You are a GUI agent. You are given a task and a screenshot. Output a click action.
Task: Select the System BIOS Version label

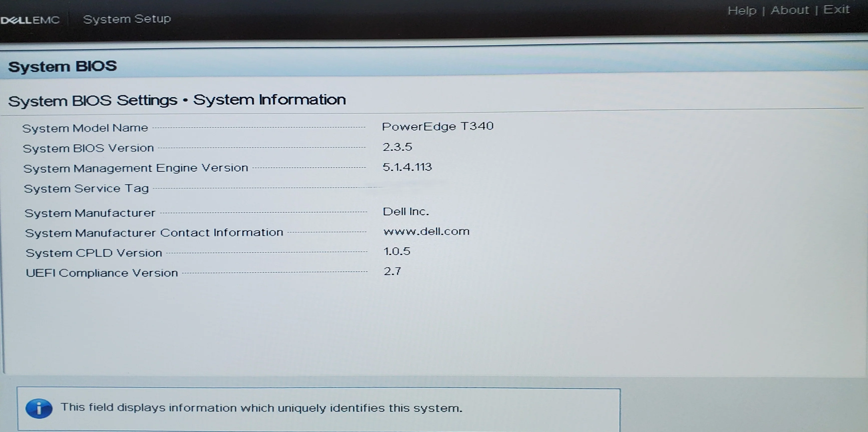pyautogui.click(x=88, y=148)
